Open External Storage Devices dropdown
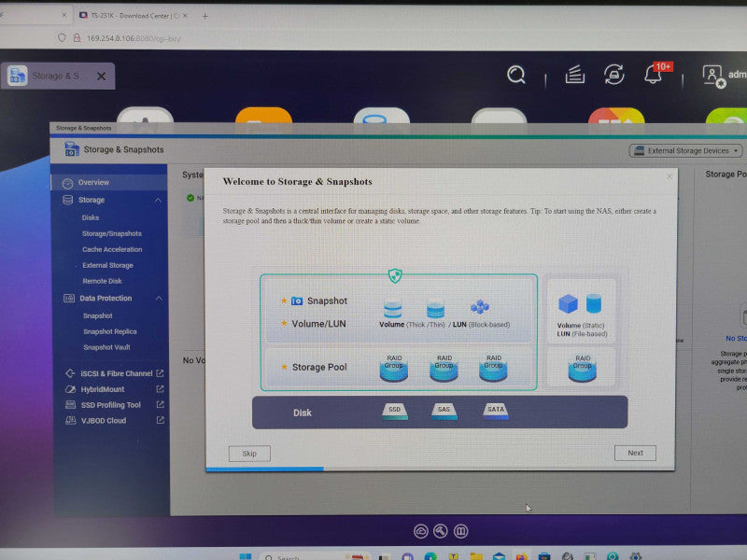The width and height of the screenshot is (747, 560). point(685,151)
